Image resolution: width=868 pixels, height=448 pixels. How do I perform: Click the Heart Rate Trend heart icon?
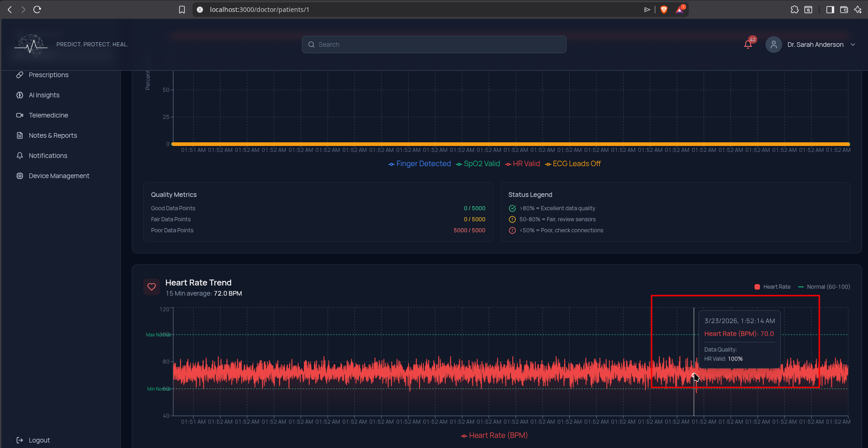152,287
